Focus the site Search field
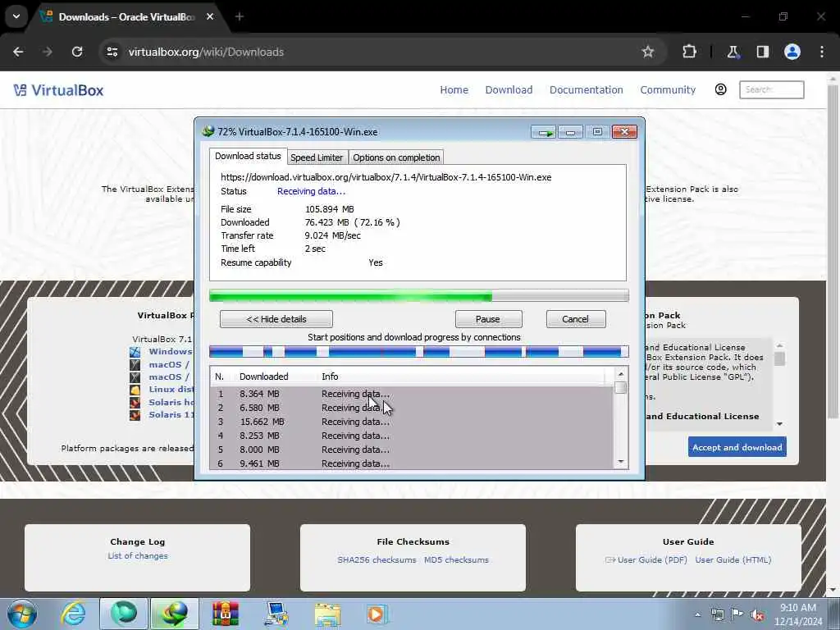The image size is (840, 630). click(771, 90)
